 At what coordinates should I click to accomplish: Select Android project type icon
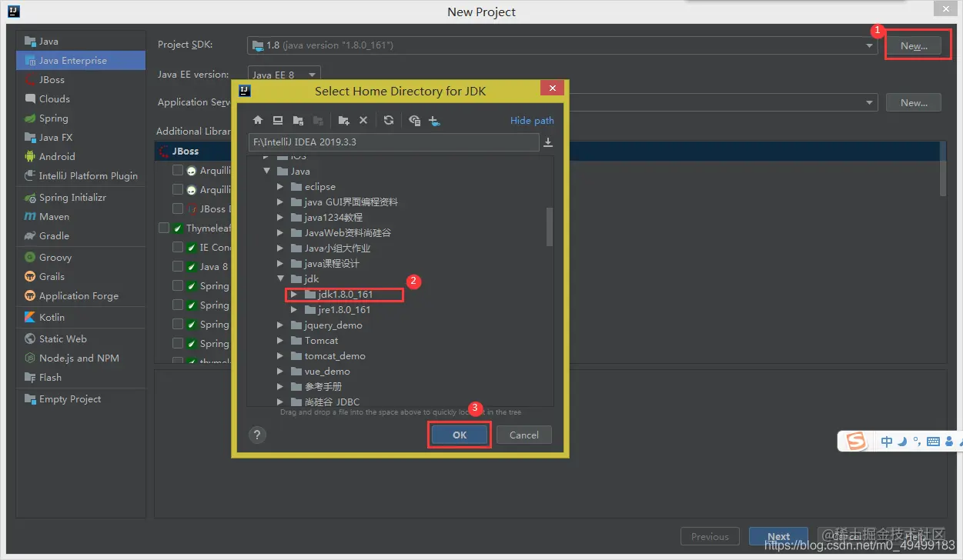[x=30, y=156]
